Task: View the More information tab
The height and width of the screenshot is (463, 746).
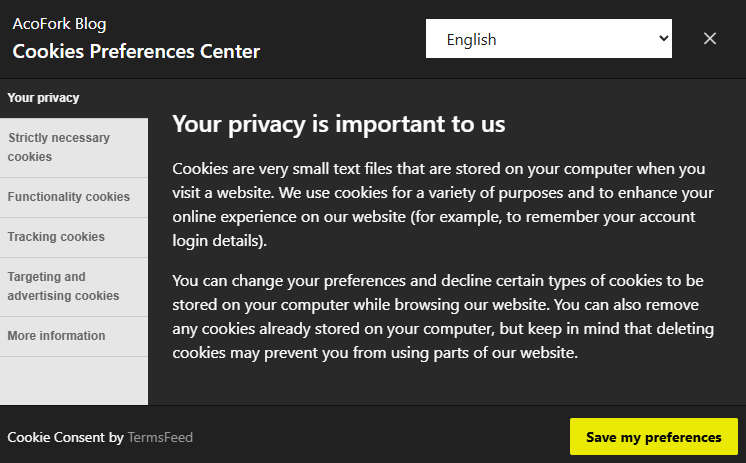Action: click(x=56, y=336)
